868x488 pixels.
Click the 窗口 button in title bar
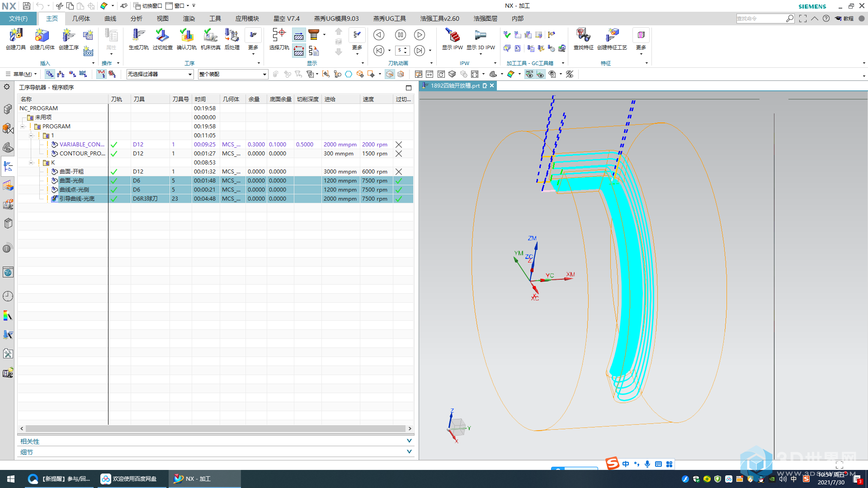tap(177, 6)
